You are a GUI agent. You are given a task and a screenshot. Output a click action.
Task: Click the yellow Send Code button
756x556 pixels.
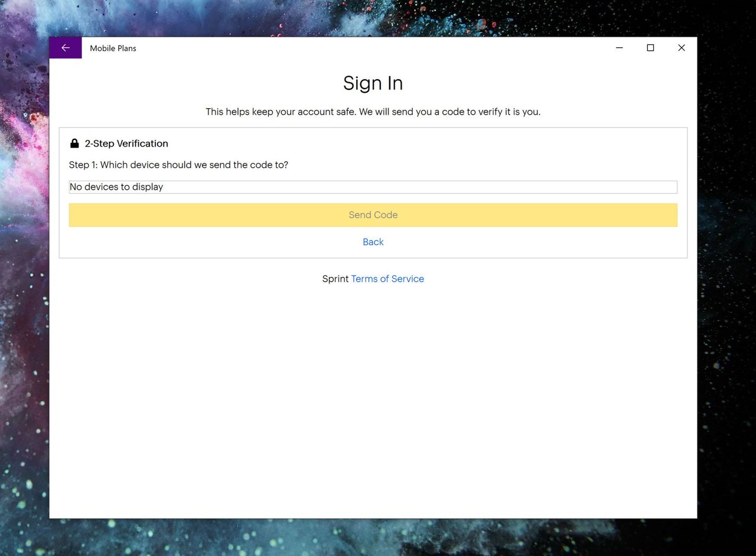(373, 215)
